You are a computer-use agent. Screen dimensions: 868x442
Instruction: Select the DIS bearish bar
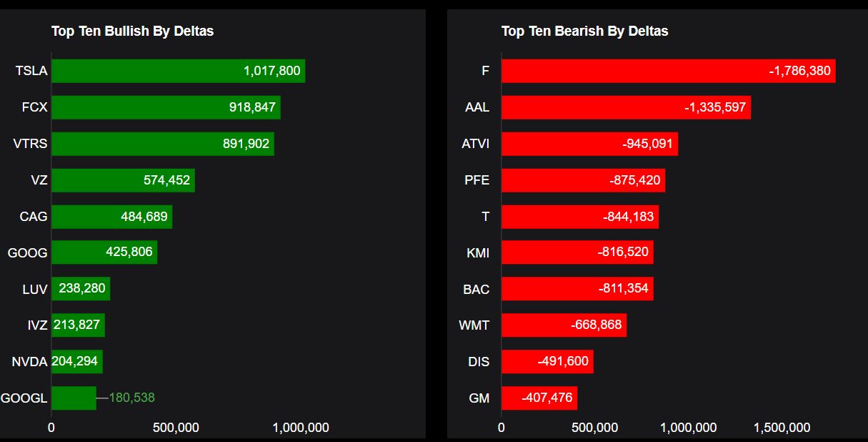pos(547,362)
